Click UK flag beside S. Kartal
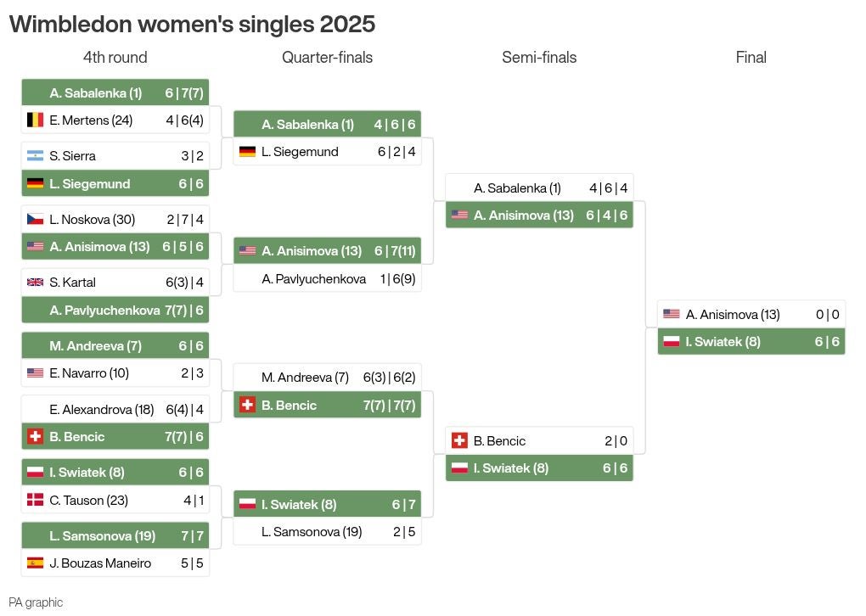The height and width of the screenshot is (616, 866). (x=36, y=282)
